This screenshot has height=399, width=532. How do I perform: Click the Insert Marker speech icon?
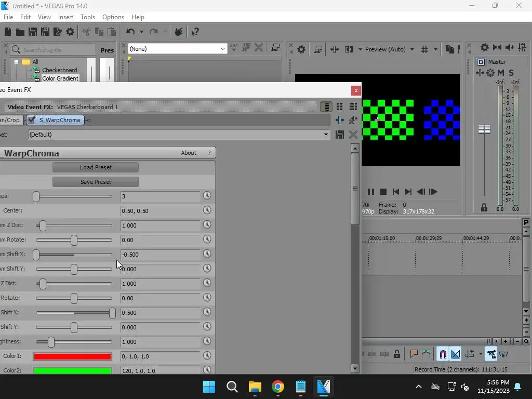(x=414, y=354)
